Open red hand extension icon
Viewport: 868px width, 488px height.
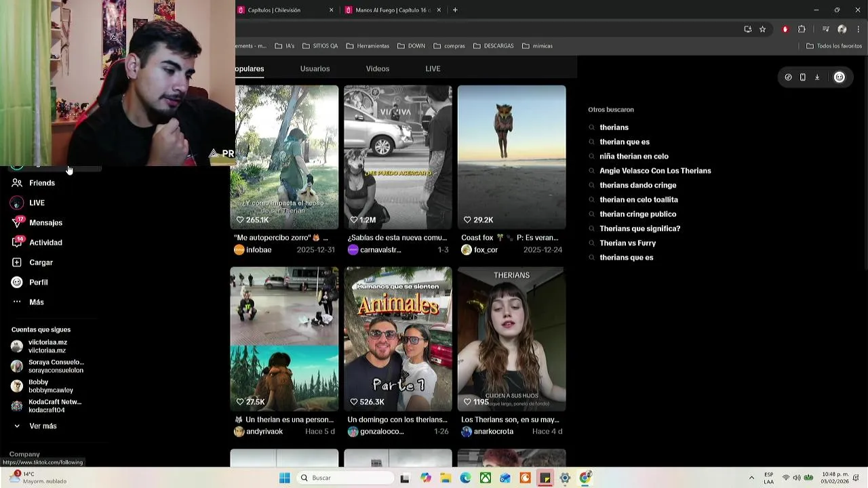click(785, 29)
